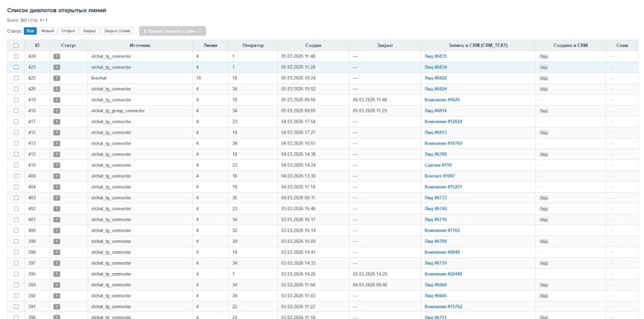Click the 'Лид' badge in row 424

pos(543,57)
